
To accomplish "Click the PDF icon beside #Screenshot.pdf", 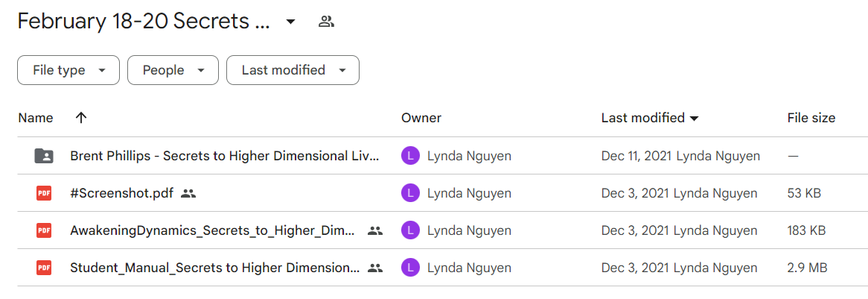I will (x=44, y=193).
